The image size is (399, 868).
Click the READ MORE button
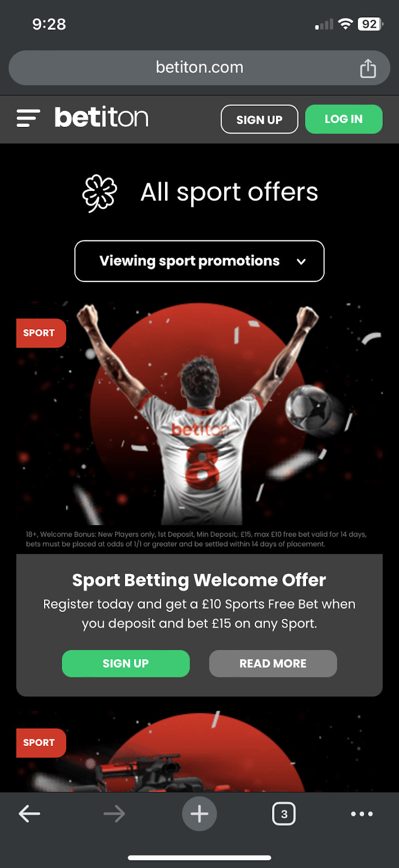273,663
